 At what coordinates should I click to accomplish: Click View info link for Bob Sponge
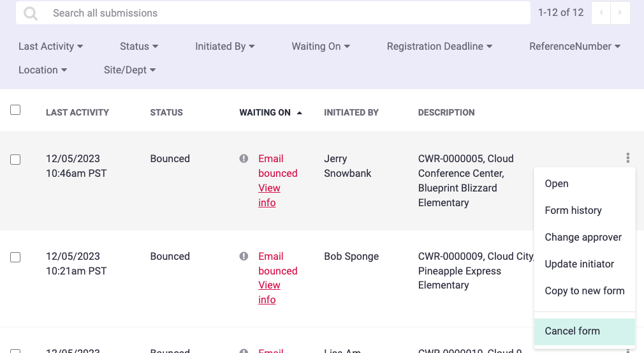pos(268,292)
